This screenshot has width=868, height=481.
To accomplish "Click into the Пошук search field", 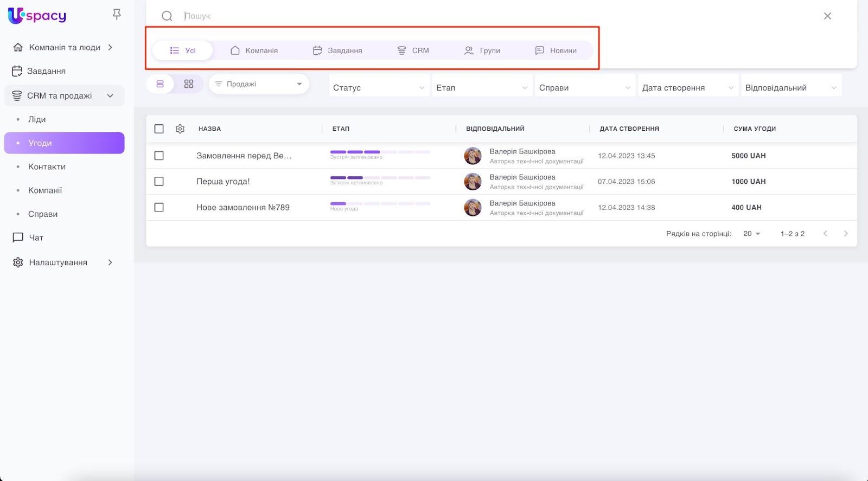I will [x=488, y=16].
